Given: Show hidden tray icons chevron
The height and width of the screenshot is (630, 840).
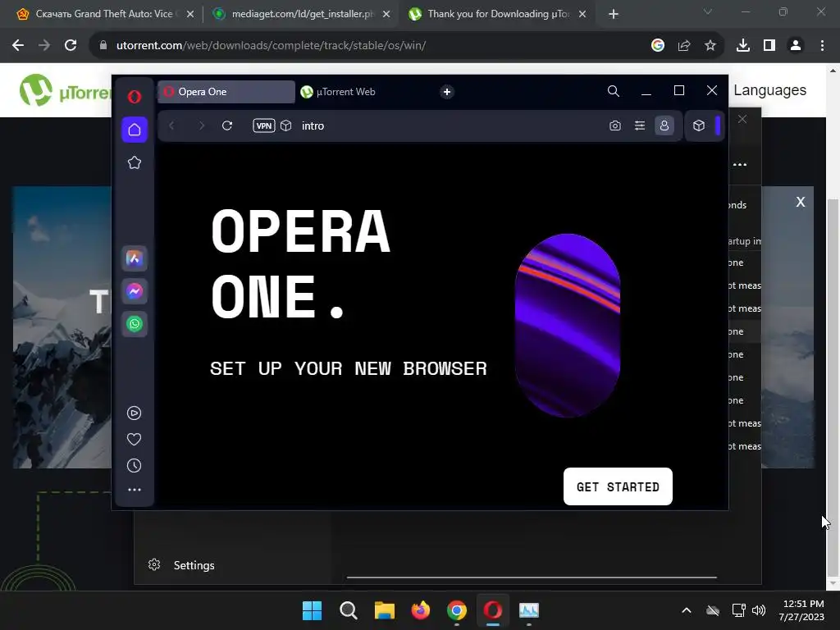Looking at the screenshot, I should [687, 610].
